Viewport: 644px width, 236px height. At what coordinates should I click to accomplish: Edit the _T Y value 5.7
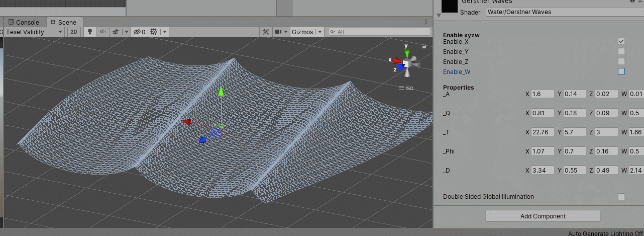click(575, 132)
